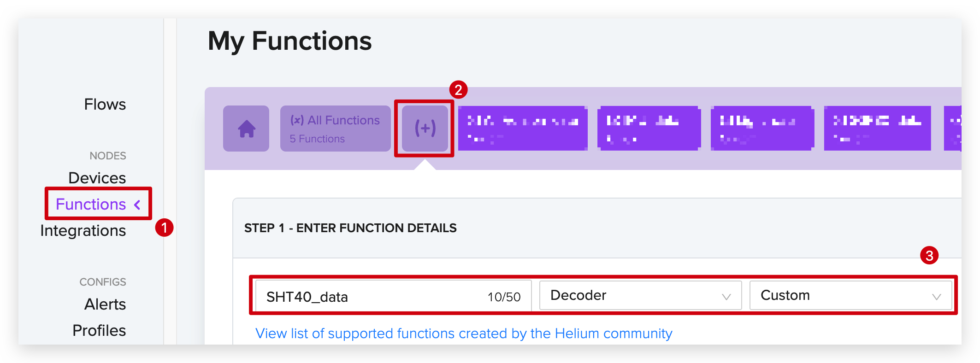Open Alerts under Configs
Image resolution: width=980 pixels, height=363 pixels.
[105, 304]
